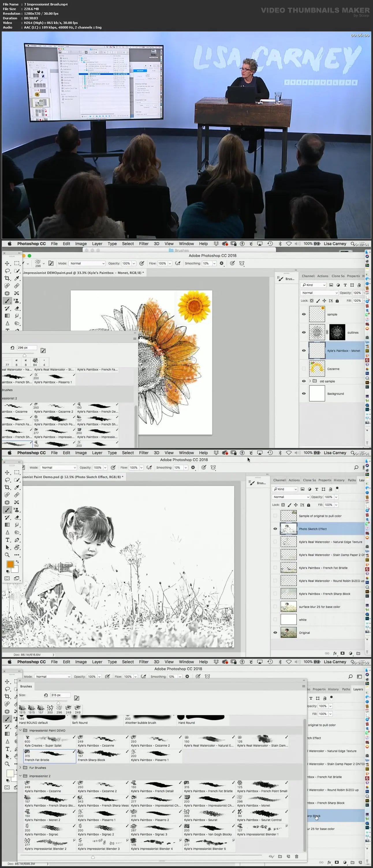
Task: Create new adjustment layer icon in girl sketch frame
Action: tap(350, 653)
